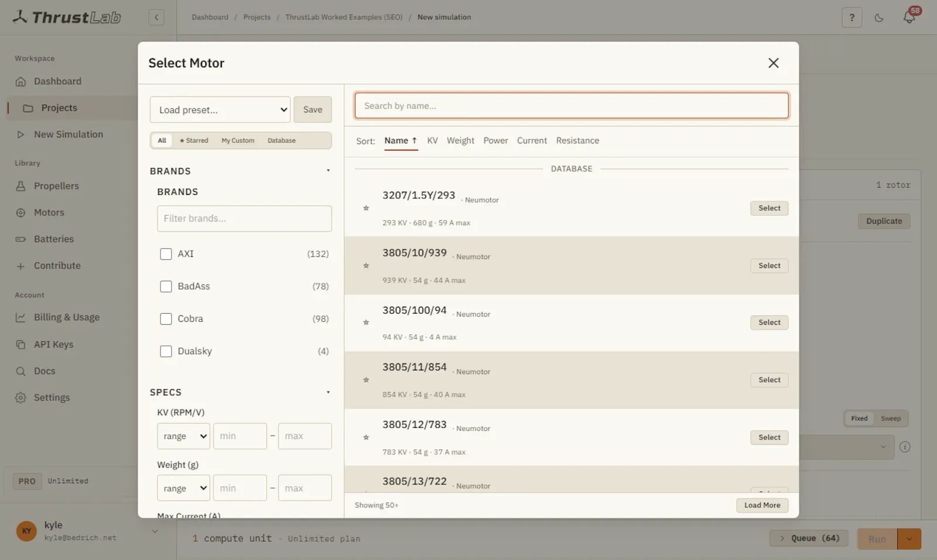Star the 3207/1.5Y/293 motor

pos(366,208)
